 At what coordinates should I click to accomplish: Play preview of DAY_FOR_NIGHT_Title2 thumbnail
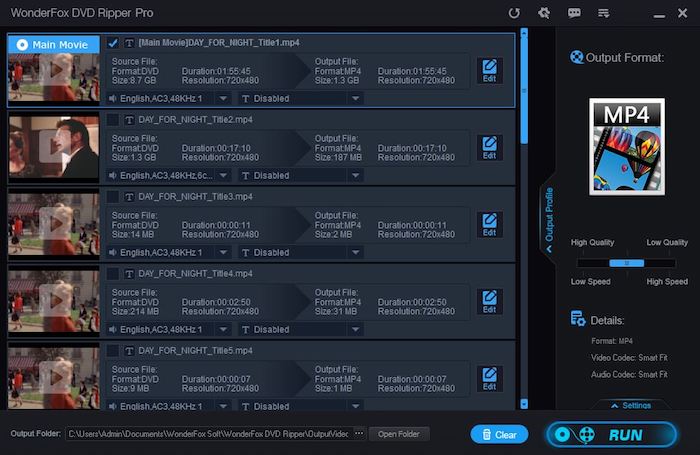54,146
